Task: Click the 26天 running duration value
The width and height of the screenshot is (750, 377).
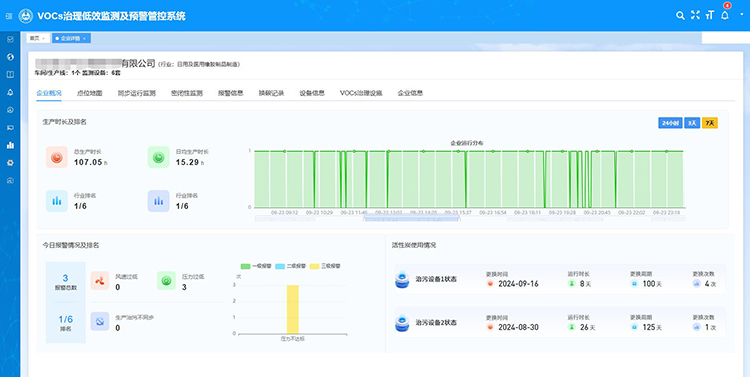Action: point(587,327)
